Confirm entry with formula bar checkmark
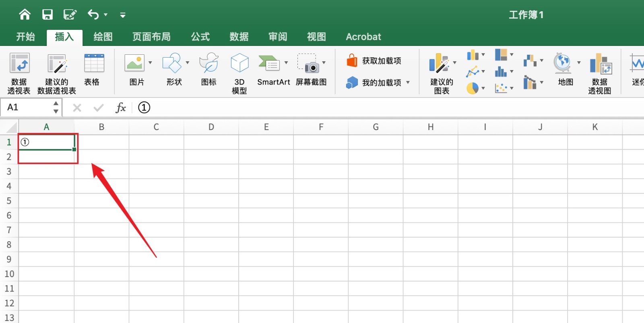This screenshot has width=644, height=323. coord(98,108)
